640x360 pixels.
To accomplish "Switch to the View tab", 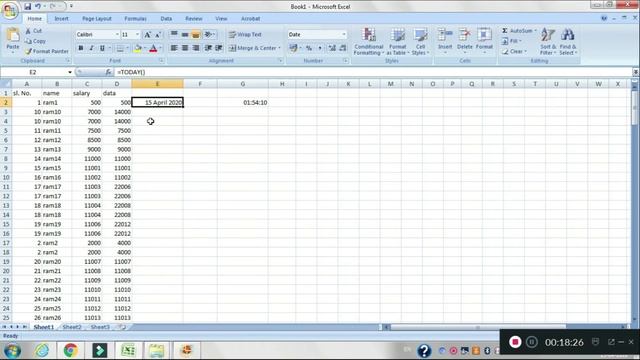I will click(221, 19).
